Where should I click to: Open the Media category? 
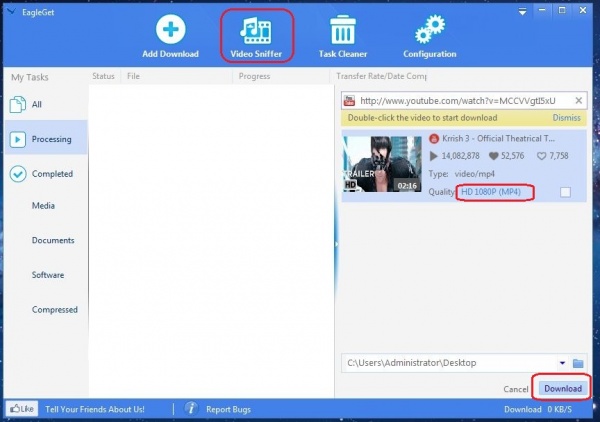point(43,206)
